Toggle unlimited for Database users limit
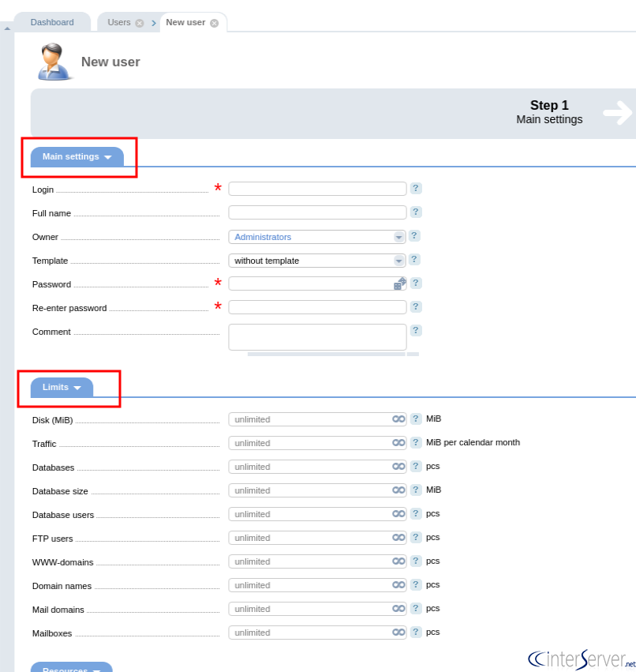 pos(398,514)
